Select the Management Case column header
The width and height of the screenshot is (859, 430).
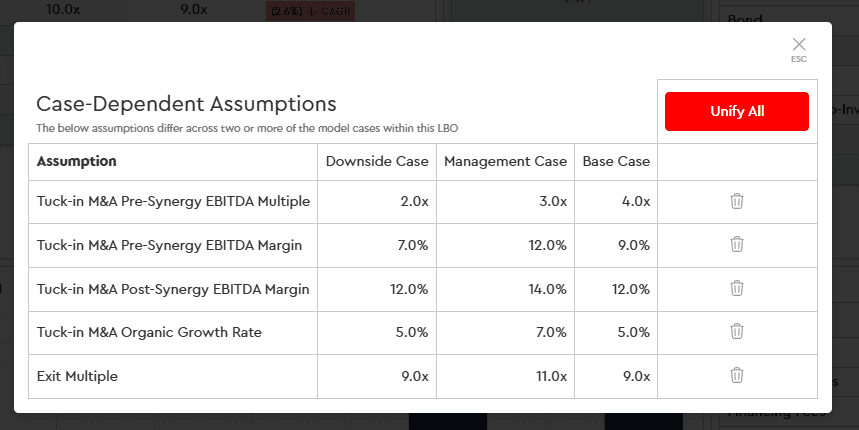pos(505,161)
